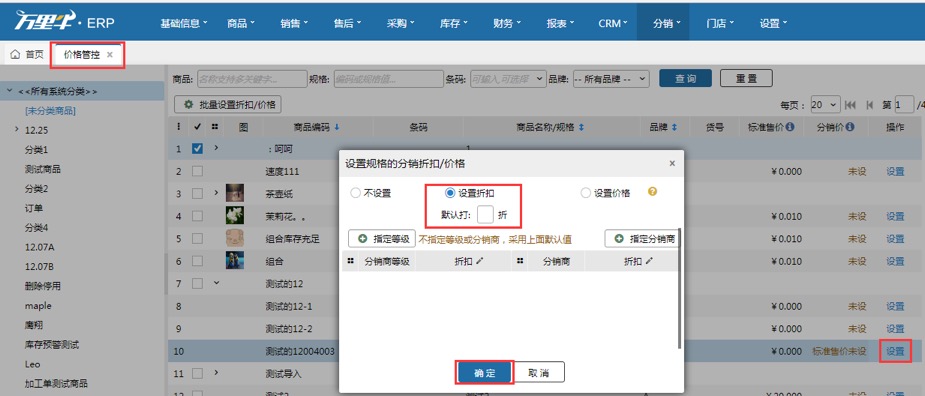This screenshot has height=396, width=925.
Task: Open the 销售 menu
Action: [x=294, y=24]
